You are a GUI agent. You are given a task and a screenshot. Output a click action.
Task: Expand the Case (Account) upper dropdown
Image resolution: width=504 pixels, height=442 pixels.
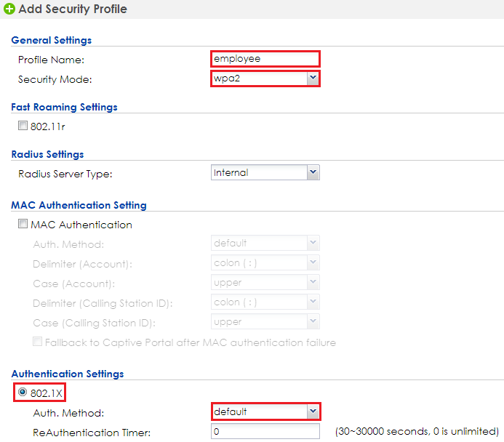(x=265, y=282)
